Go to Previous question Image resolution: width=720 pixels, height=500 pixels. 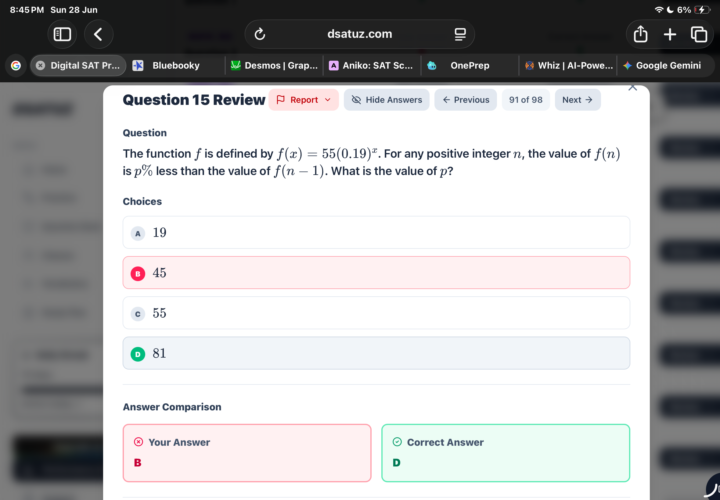[x=466, y=100]
